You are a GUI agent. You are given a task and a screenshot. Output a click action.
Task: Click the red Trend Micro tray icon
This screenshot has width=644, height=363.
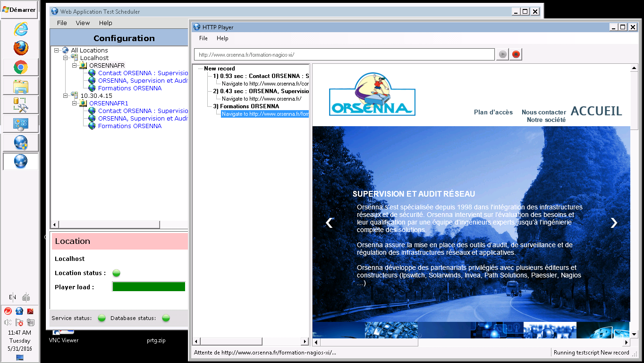(8, 311)
